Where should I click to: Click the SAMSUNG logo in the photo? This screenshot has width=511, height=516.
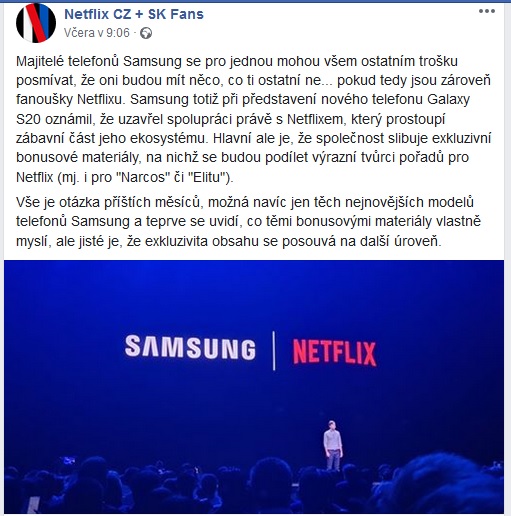point(190,348)
